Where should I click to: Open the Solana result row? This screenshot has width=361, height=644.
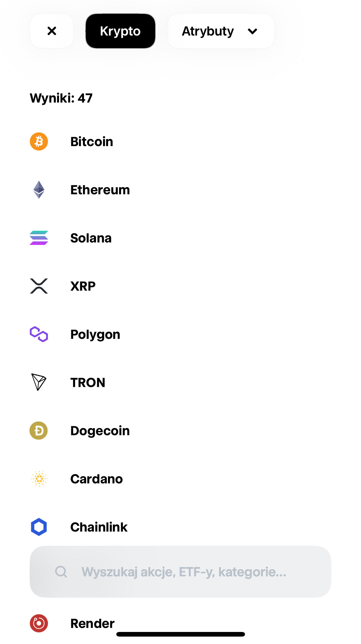click(x=91, y=238)
